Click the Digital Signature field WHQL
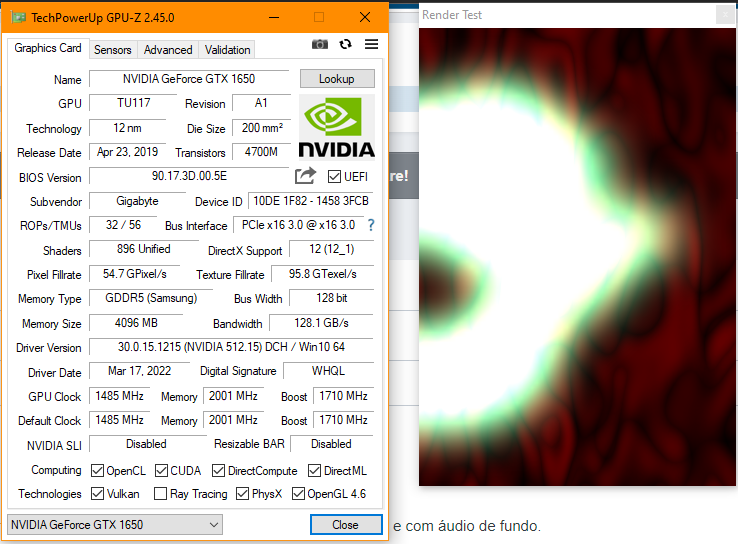The height and width of the screenshot is (544, 738). (x=329, y=371)
